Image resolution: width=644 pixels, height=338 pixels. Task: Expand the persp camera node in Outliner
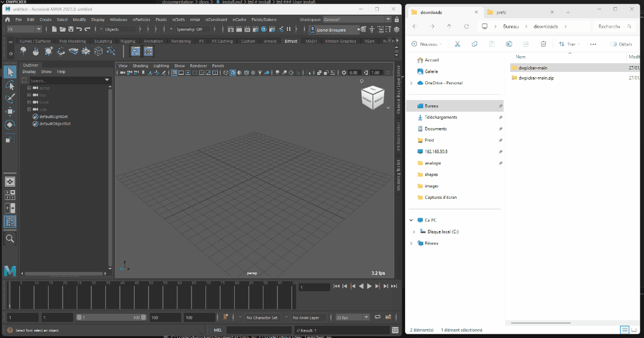(x=29, y=88)
